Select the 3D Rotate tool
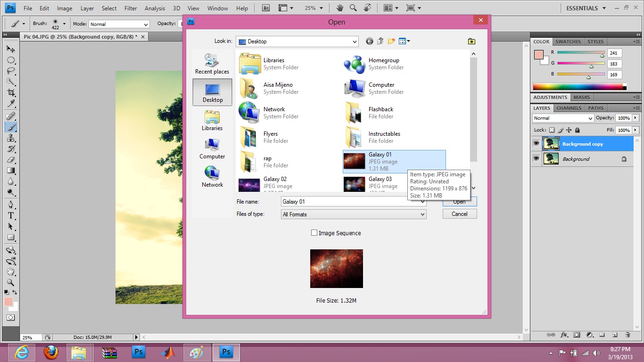644x362 pixels. (11, 250)
